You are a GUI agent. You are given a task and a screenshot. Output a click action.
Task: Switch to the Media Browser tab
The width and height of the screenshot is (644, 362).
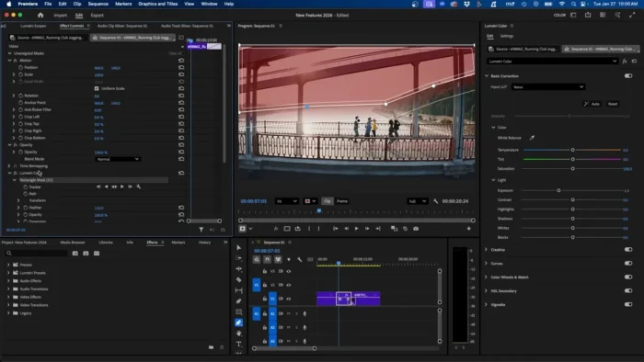click(x=73, y=243)
